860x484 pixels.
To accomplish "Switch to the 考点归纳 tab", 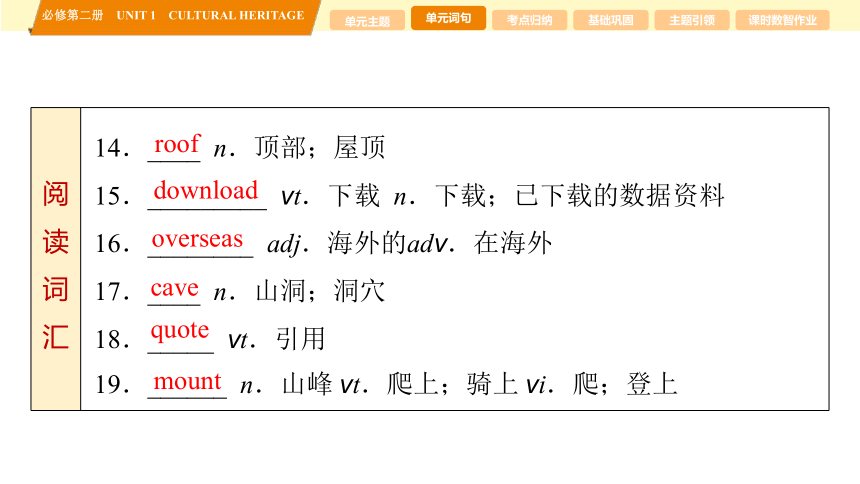I will tap(529, 20).
